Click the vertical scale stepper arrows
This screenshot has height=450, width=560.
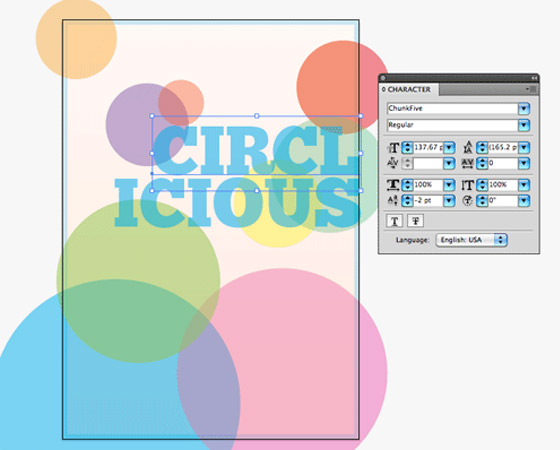point(482,185)
